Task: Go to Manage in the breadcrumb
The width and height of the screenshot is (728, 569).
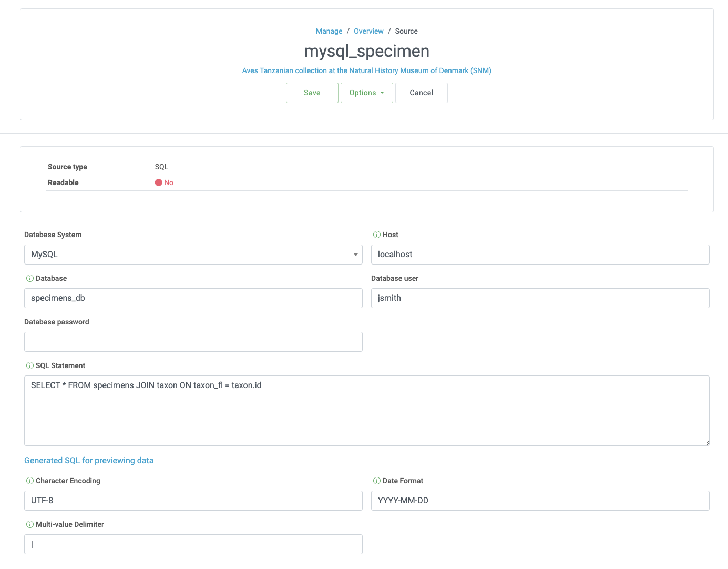Action: (329, 31)
